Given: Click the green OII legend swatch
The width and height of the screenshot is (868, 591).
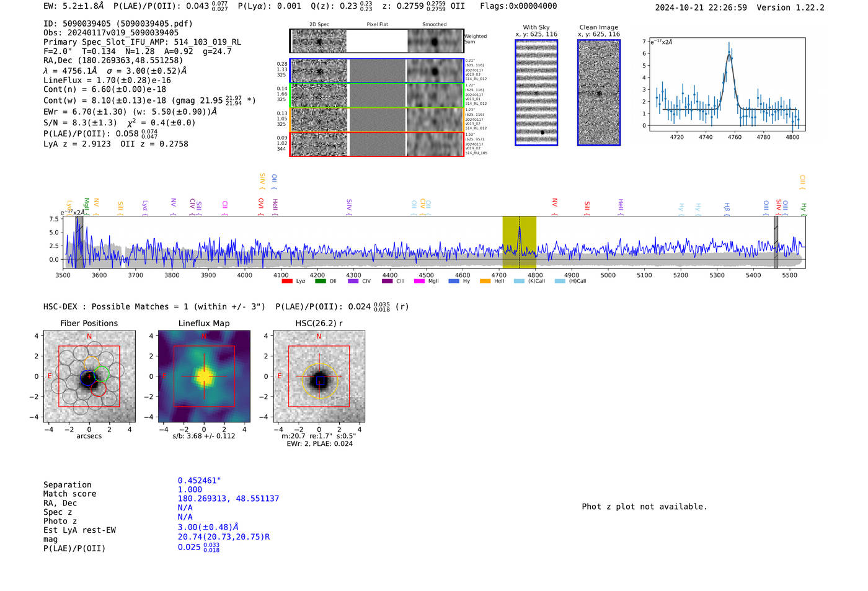Looking at the screenshot, I should [320, 282].
